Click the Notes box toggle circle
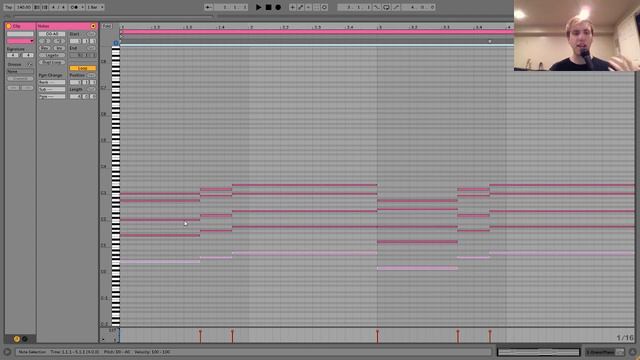Image resolution: width=640 pixels, height=360 pixels. [x=93, y=26]
